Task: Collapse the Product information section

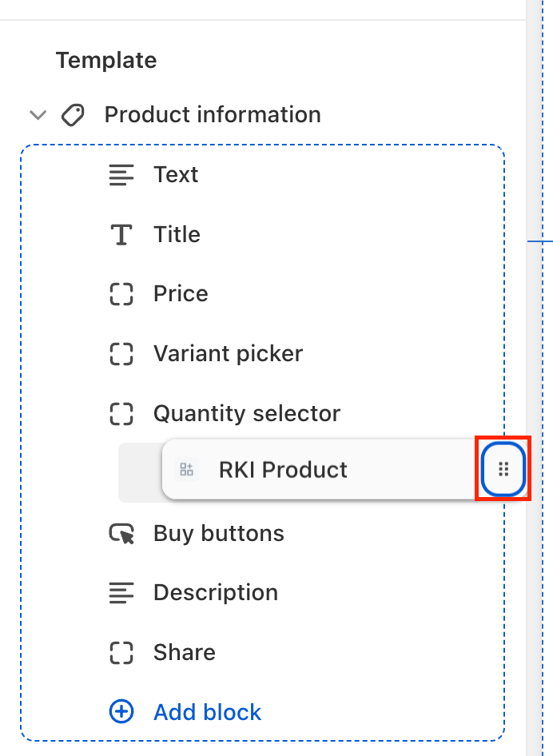Action: coord(38,115)
